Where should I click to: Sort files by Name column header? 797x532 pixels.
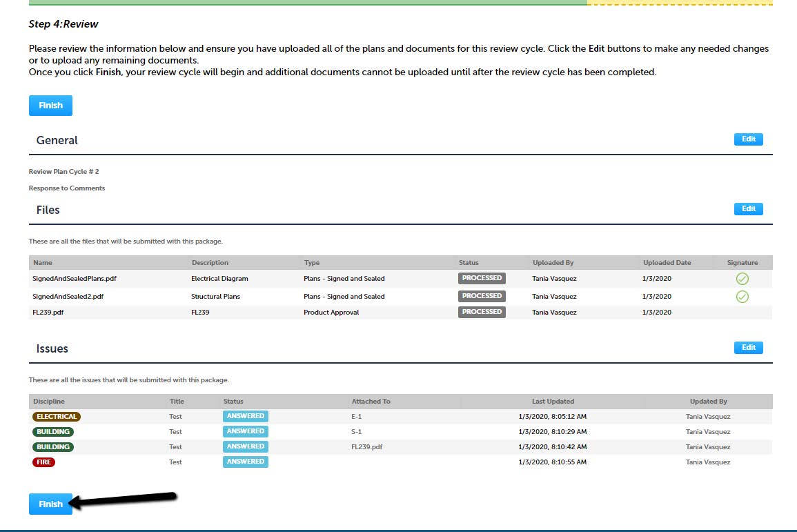point(43,263)
